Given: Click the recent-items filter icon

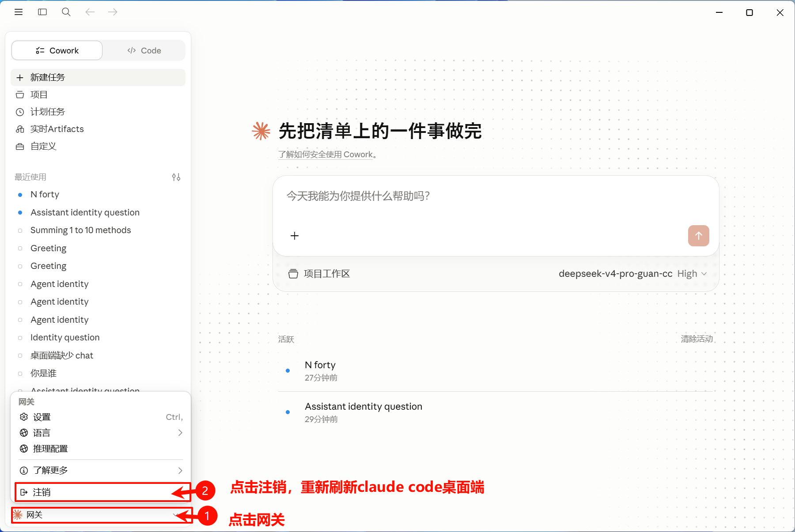Looking at the screenshot, I should coord(176,177).
